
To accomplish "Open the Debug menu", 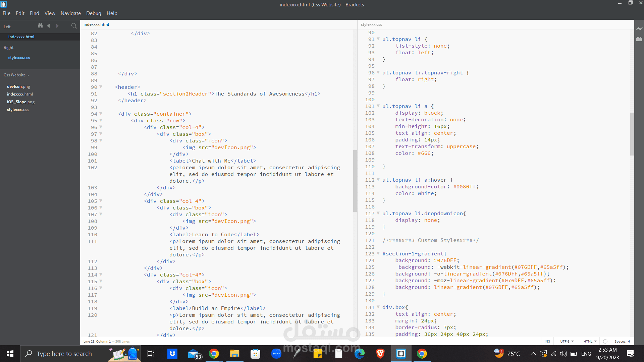I will 94,13.
